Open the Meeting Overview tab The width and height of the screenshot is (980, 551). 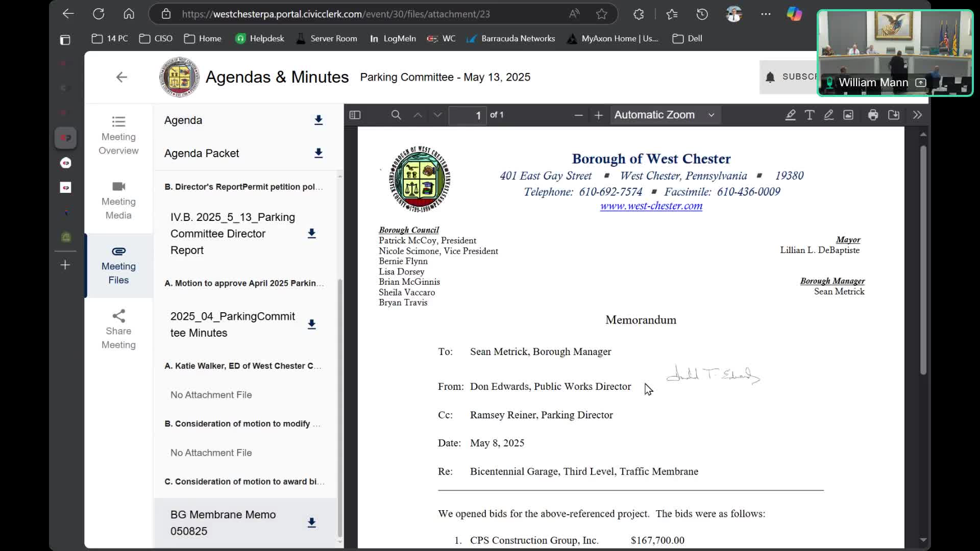point(118,136)
